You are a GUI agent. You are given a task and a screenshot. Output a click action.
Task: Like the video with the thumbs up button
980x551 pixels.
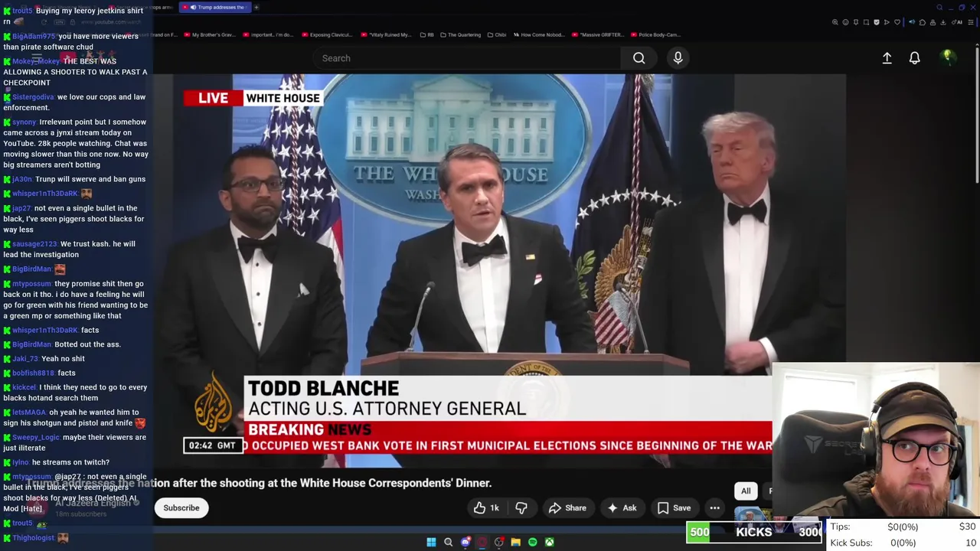487,508
